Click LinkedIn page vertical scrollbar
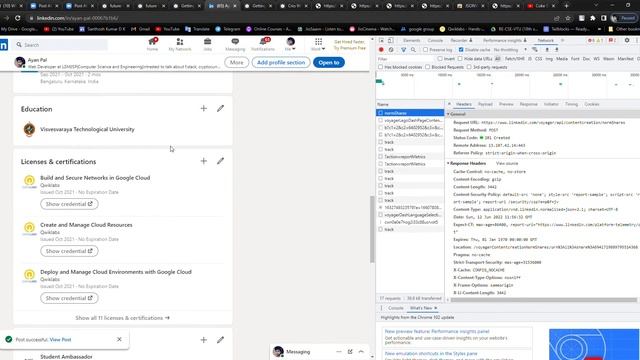This screenshot has width=640, height=360. pyautogui.click(x=372, y=229)
